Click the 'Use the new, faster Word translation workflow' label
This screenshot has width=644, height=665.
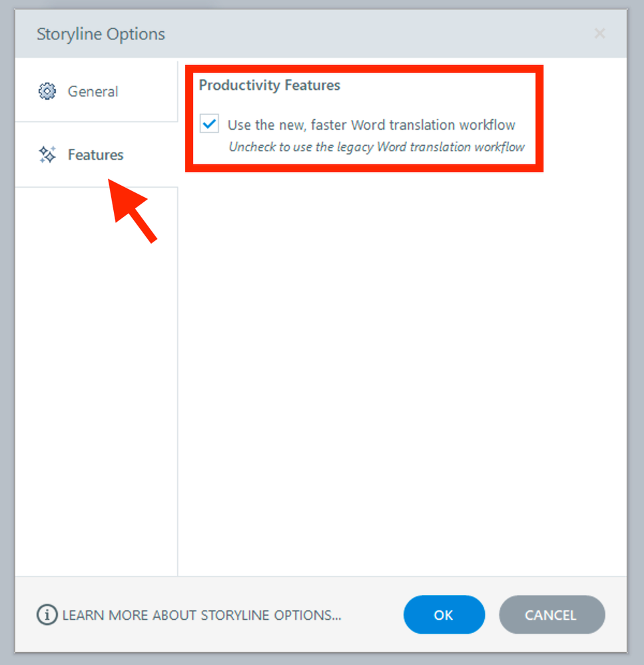coord(371,124)
